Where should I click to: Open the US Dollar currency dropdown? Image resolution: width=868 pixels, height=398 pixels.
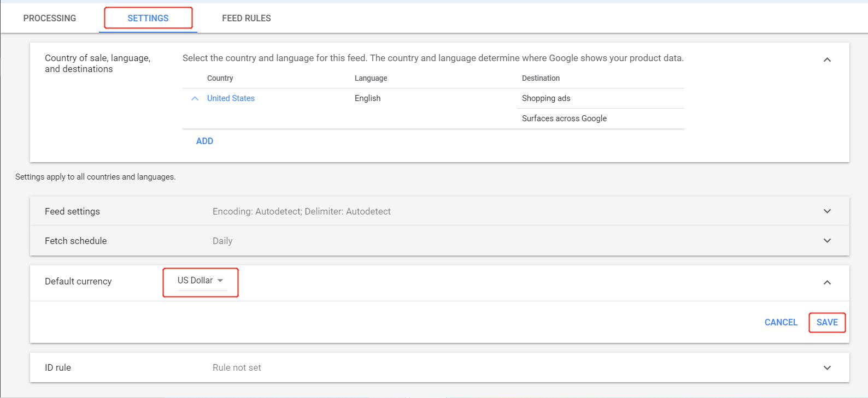click(x=201, y=281)
